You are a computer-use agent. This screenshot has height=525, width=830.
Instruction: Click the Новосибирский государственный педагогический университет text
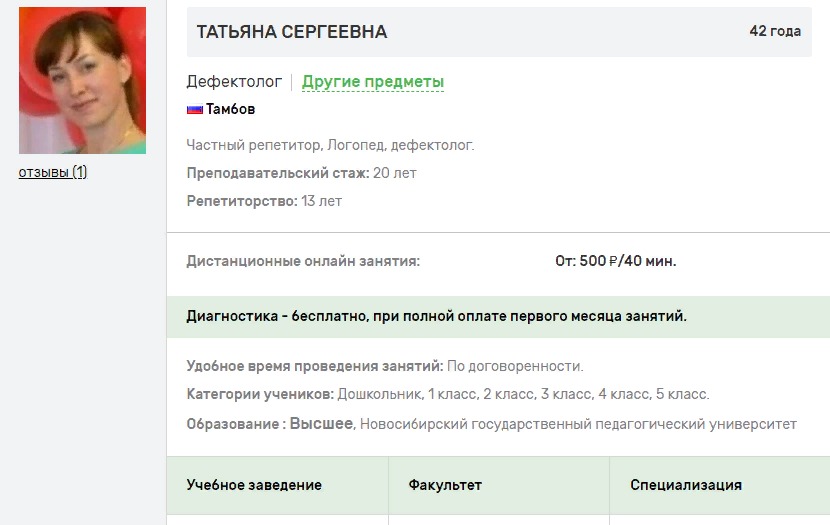tap(578, 424)
